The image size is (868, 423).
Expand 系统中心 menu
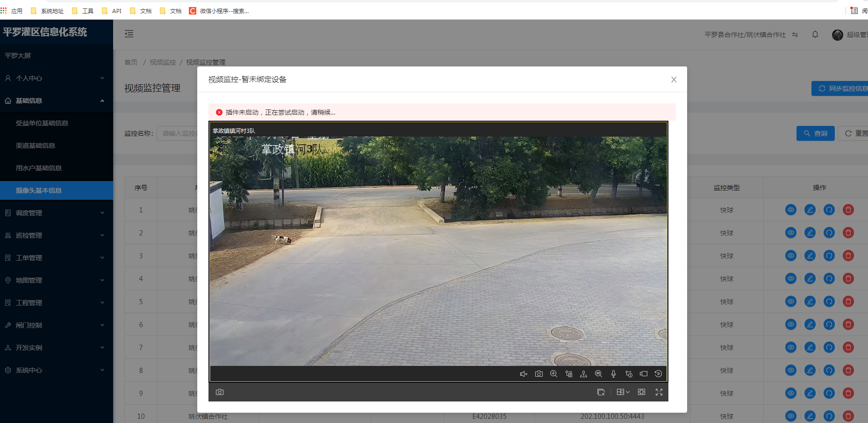tap(57, 370)
